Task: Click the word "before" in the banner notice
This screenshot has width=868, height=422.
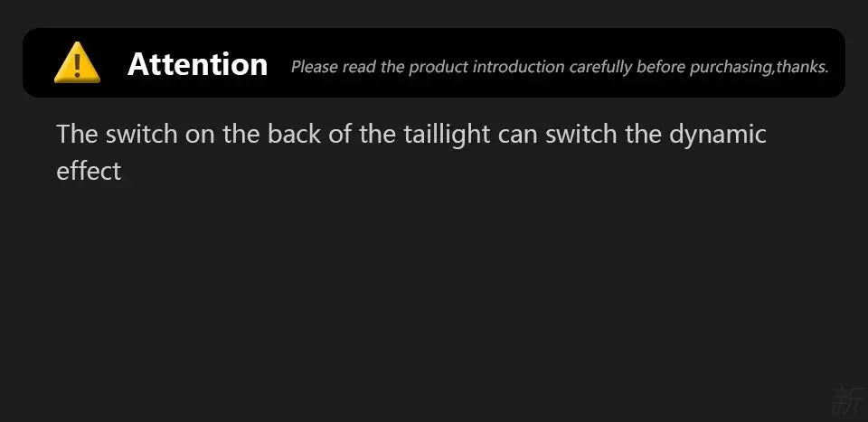Action: pos(660,67)
